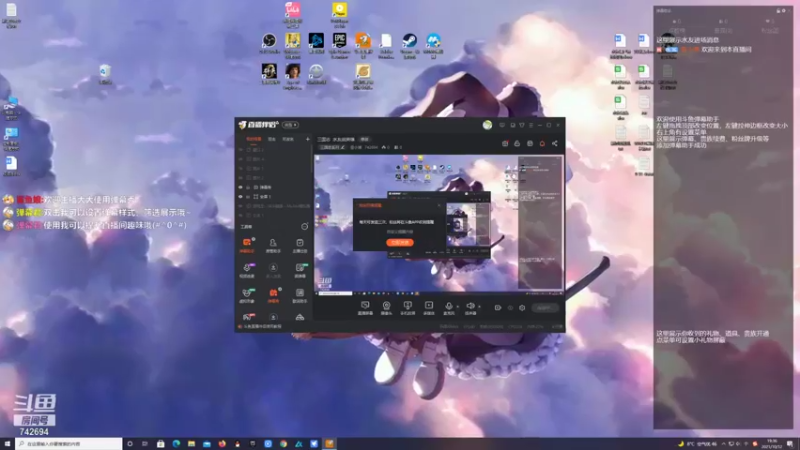Toggle visibility of the topmost source in the list
800x450 pixels.
pos(241,150)
